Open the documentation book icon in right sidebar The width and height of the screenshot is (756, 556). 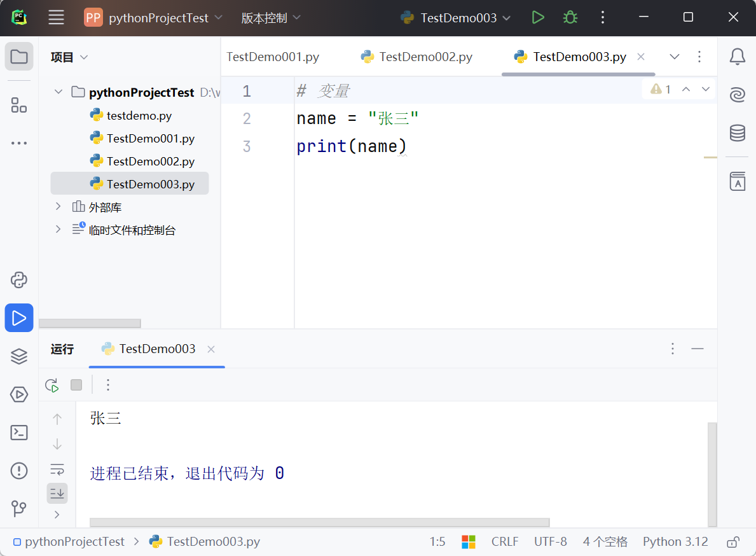pos(737,181)
